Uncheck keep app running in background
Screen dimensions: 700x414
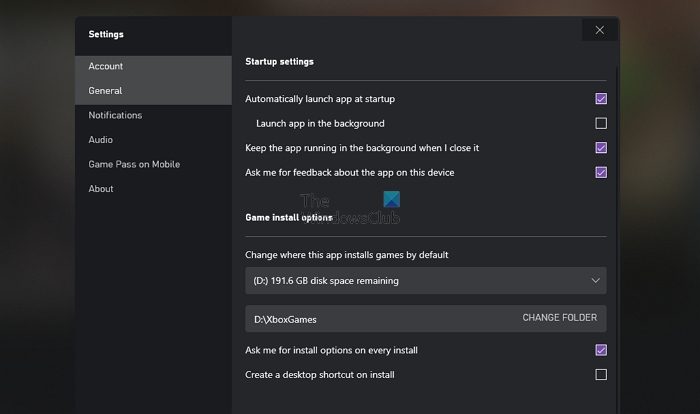tap(601, 148)
